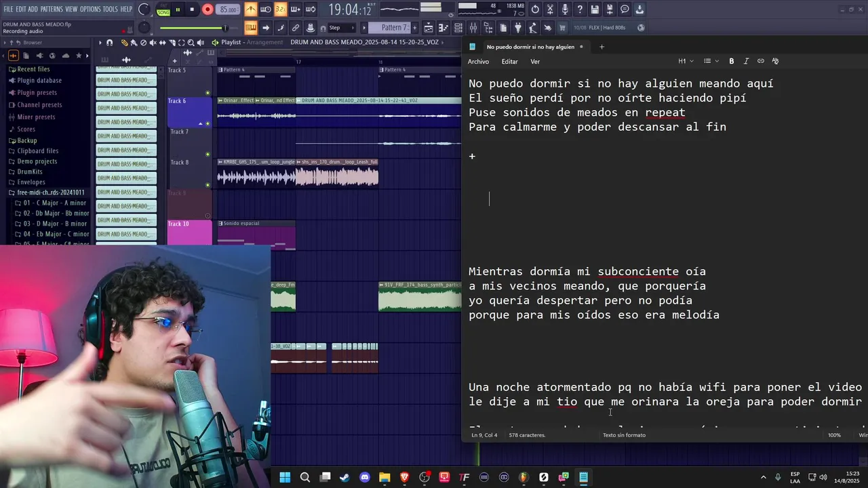Screen dimensions: 868x488
Task: Open the Ver menu in Notepad
Action: point(535,62)
